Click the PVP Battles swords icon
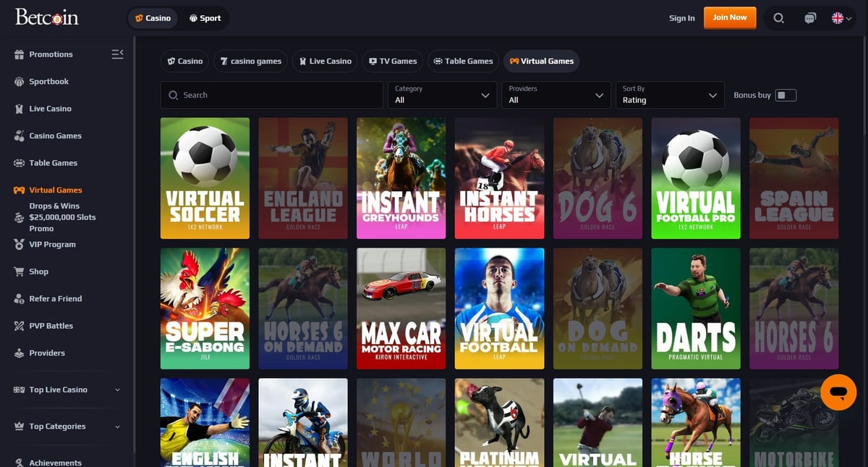868x467 pixels. [20, 326]
